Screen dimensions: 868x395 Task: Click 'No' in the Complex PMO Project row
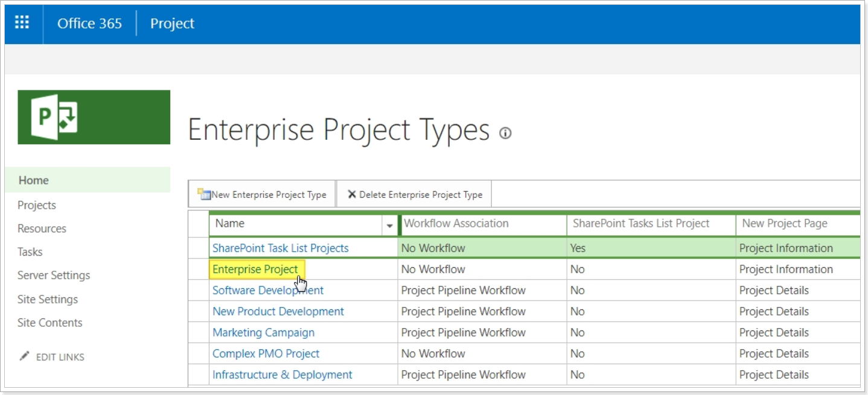click(x=578, y=353)
